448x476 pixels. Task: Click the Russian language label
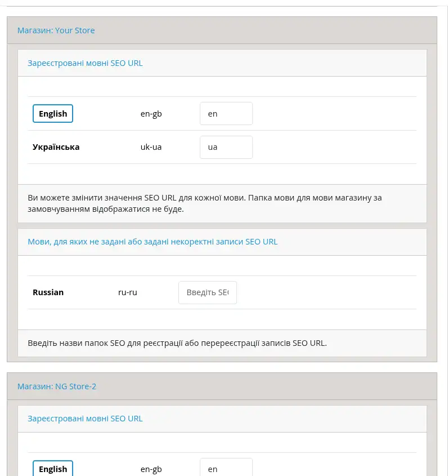[48, 292]
